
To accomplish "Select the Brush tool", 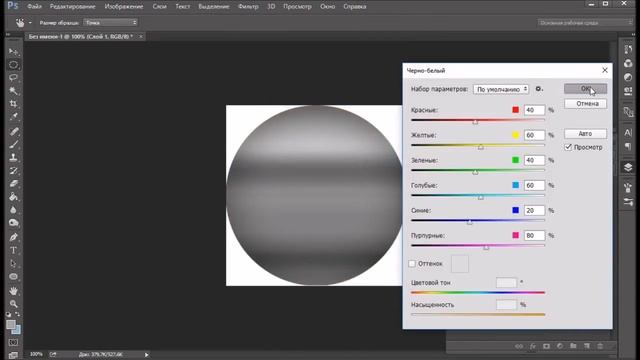I will pyautogui.click(x=13, y=144).
